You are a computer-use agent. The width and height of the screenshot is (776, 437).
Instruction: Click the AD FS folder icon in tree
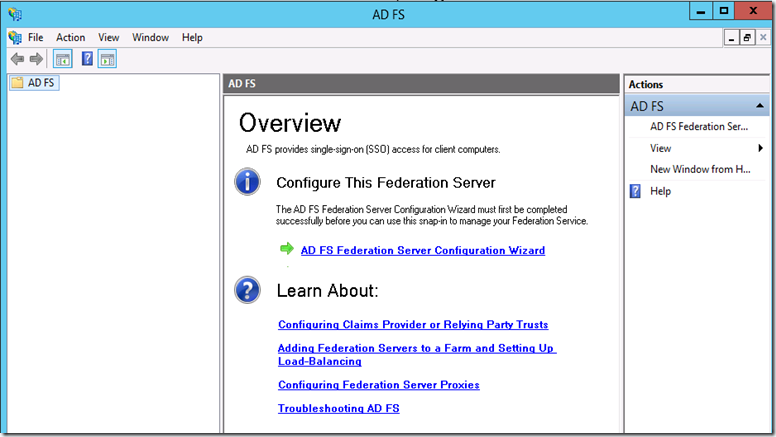17,83
